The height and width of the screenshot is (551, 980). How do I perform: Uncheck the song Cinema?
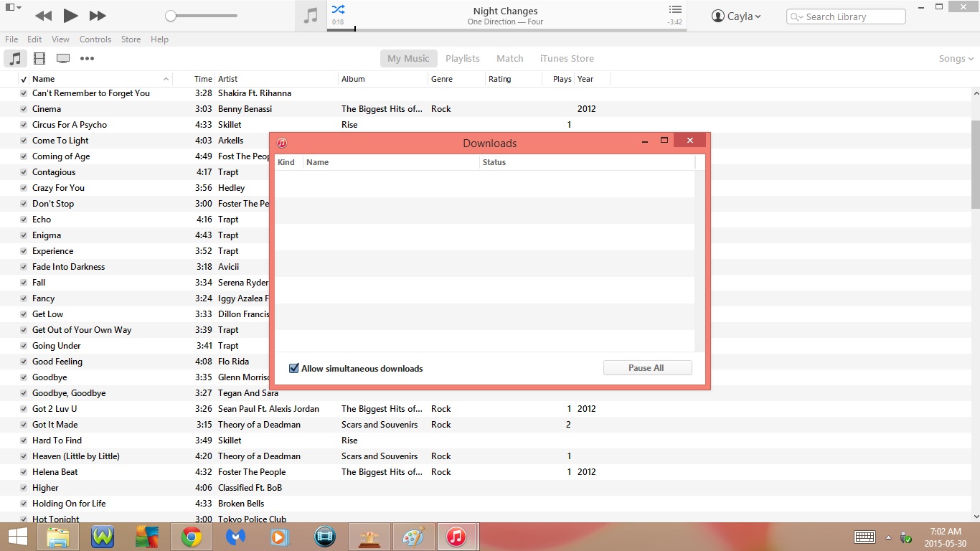click(24, 109)
